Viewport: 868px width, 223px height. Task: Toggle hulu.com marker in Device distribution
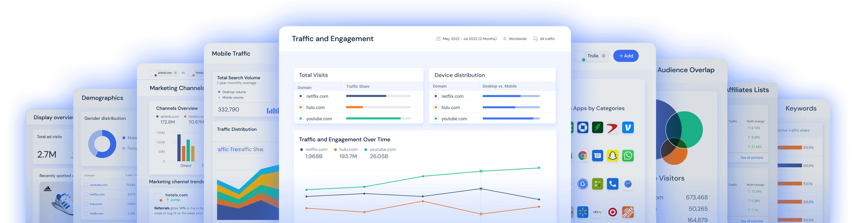point(436,107)
